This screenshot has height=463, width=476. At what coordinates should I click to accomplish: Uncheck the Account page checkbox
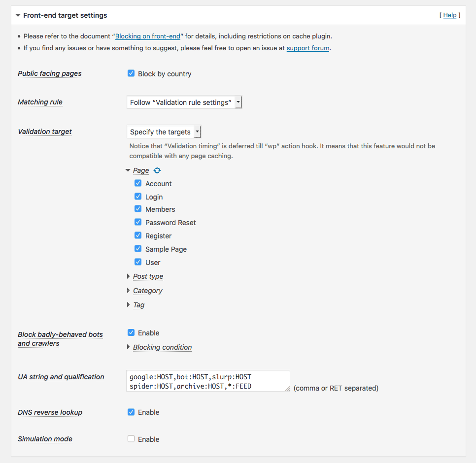coord(138,183)
